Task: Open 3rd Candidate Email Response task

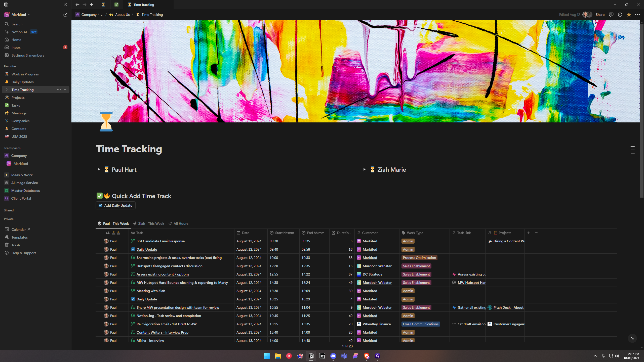Action: point(160,241)
